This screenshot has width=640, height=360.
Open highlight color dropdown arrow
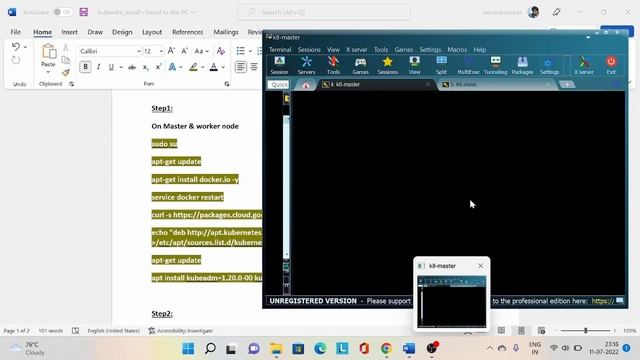point(203,67)
